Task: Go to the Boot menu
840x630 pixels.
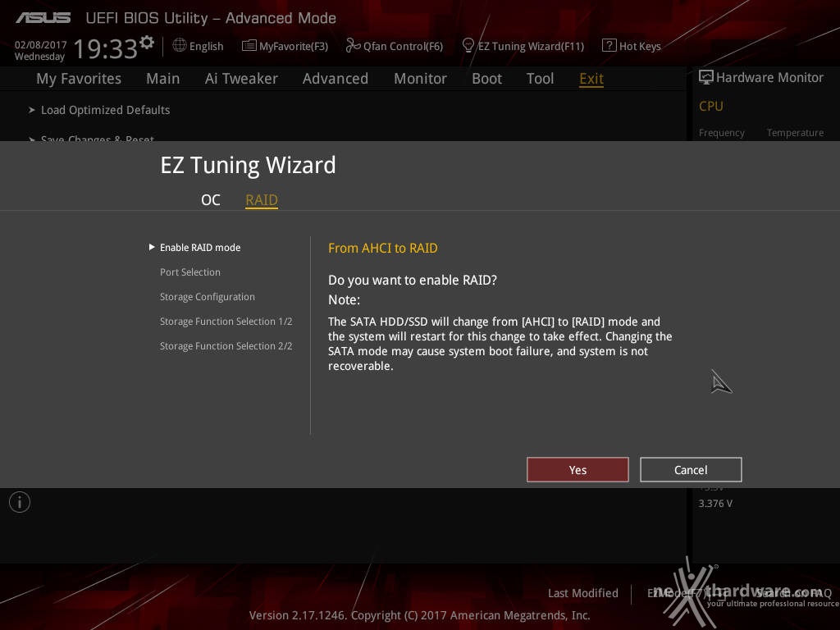Action: click(486, 79)
